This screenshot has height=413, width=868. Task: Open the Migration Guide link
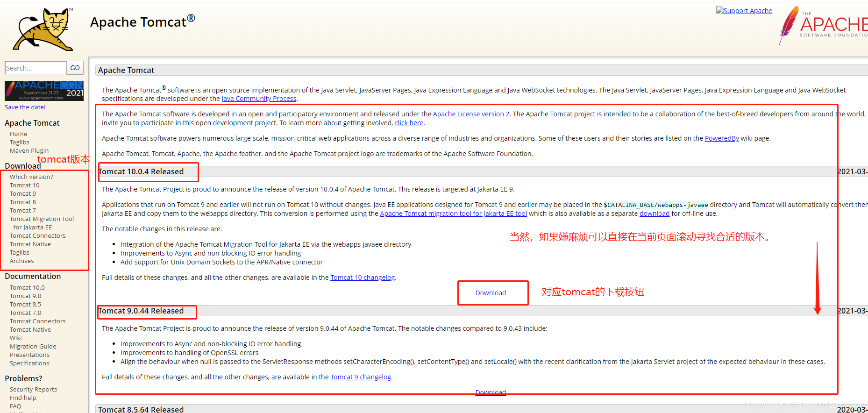pyautogui.click(x=33, y=346)
